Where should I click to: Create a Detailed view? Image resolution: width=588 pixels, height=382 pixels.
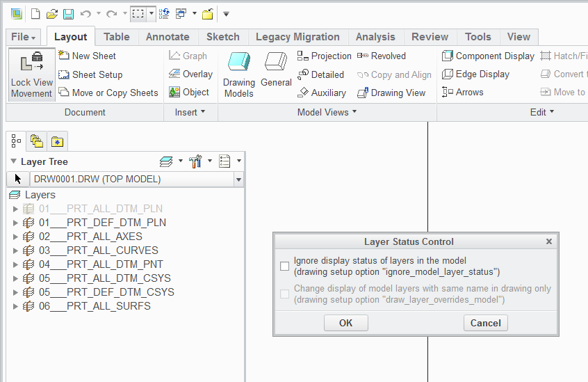coord(320,74)
